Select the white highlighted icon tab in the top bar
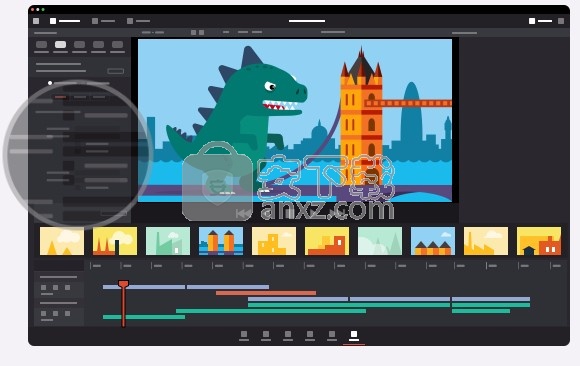 pyautogui.click(x=65, y=21)
